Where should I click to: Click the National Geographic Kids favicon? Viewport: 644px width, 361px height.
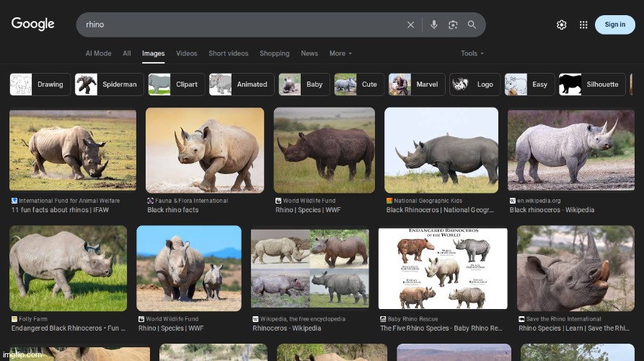click(389, 201)
